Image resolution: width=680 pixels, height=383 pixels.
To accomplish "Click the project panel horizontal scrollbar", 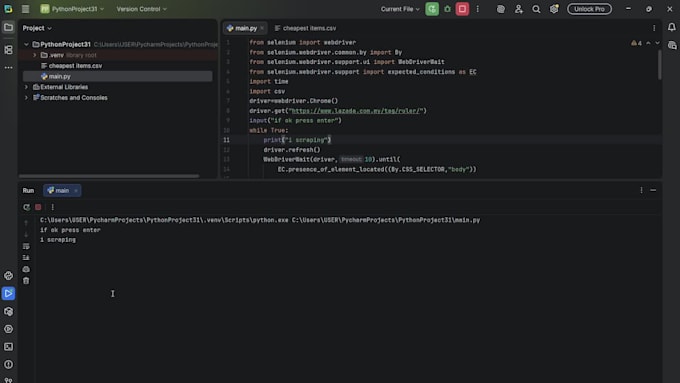I will tap(109, 176).
